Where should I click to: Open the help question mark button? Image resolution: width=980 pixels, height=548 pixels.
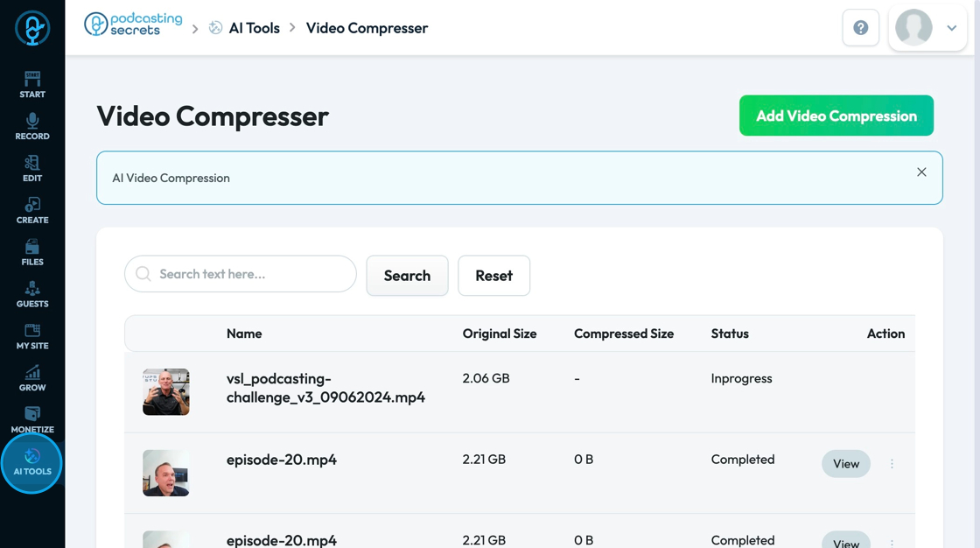(x=861, y=27)
